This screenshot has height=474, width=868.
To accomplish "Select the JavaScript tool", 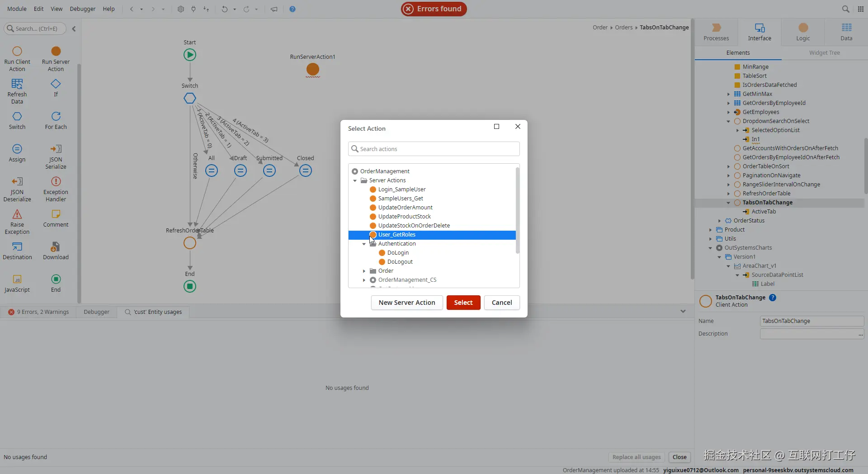I will coord(17,283).
